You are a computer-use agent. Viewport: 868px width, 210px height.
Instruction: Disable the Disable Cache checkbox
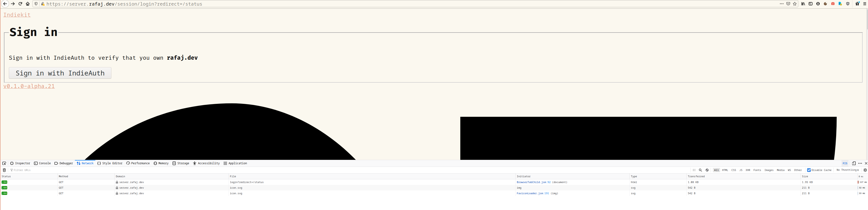809,170
